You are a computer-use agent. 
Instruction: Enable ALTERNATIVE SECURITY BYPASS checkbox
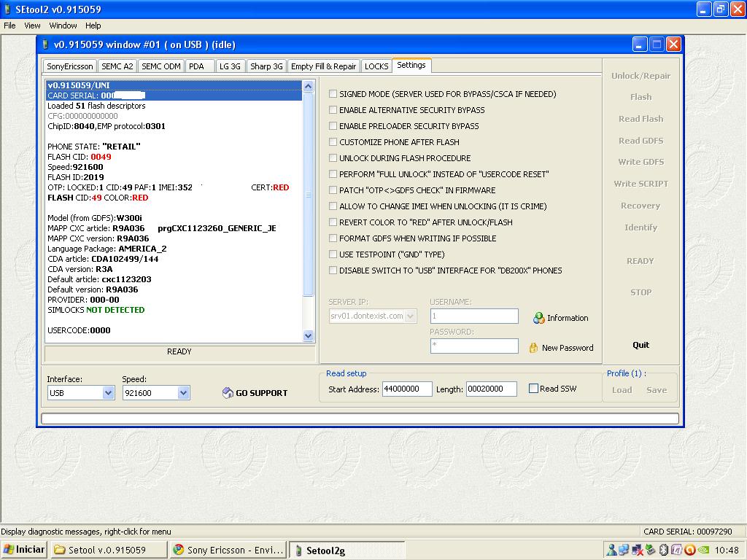coord(333,110)
